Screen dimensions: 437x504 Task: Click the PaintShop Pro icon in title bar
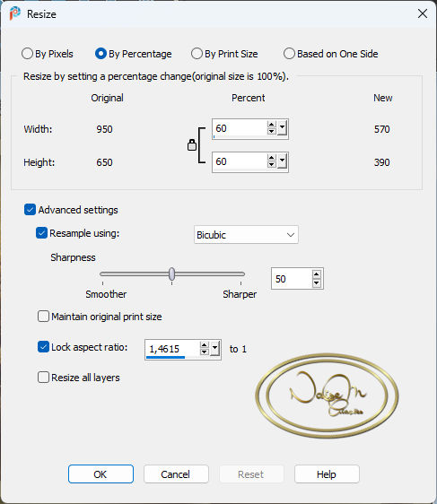tap(14, 13)
